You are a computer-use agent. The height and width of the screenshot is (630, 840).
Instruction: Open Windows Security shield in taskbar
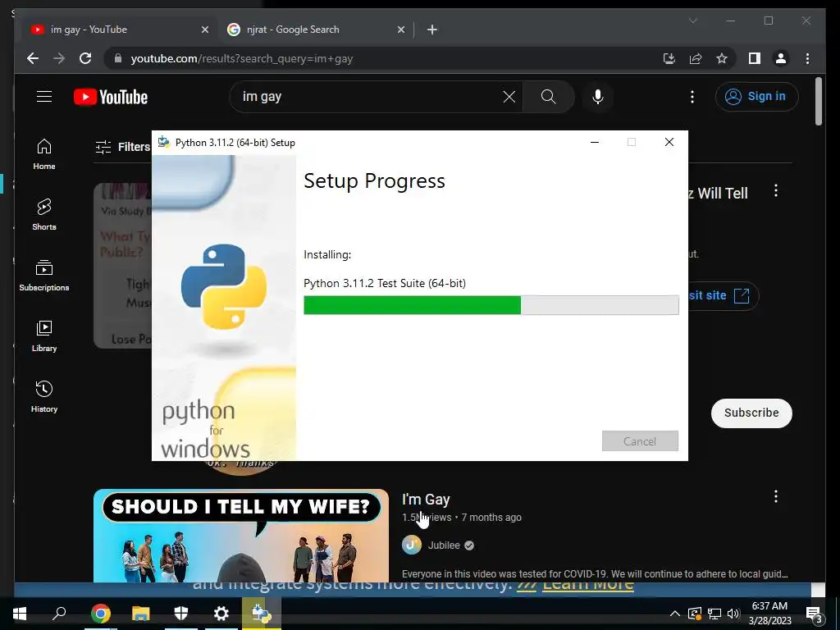(181, 614)
